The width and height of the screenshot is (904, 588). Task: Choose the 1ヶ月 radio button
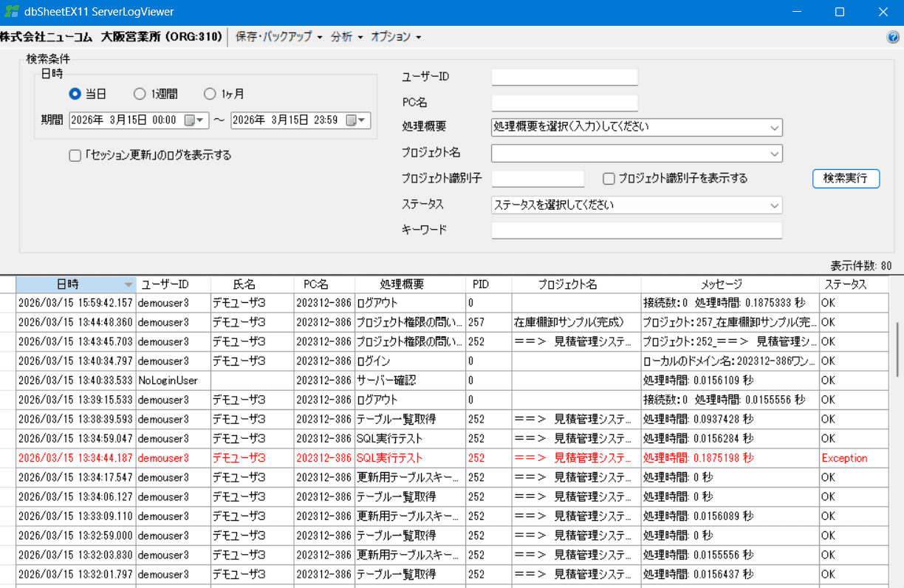pyautogui.click(x=210, y=94)
